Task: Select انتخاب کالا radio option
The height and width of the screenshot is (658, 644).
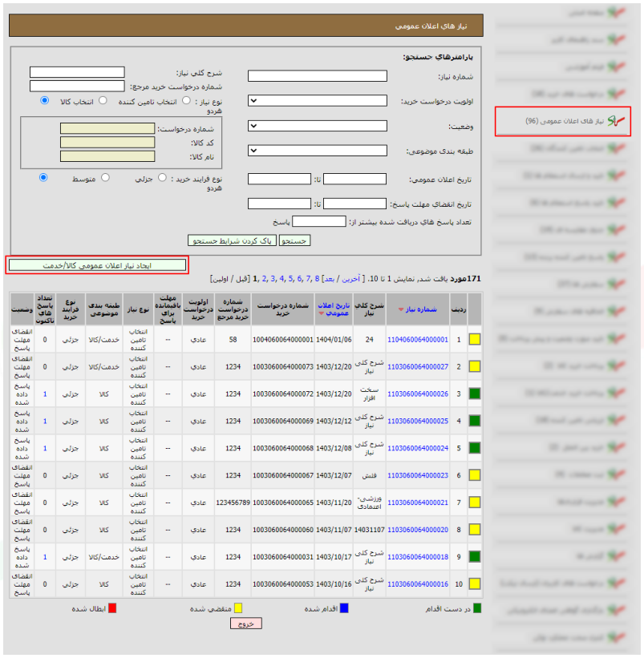Action: [x=103, y=101]
